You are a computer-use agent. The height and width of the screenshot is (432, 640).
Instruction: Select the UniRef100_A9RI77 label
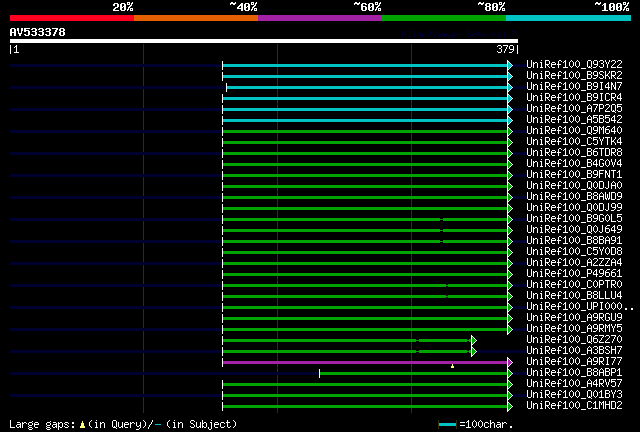coord(574,362)
